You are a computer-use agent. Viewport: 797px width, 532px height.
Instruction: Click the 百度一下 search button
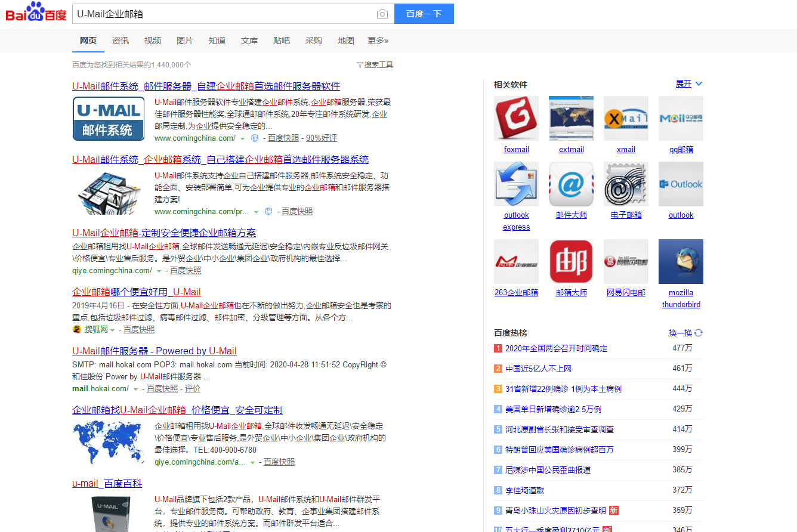[424, 14]
